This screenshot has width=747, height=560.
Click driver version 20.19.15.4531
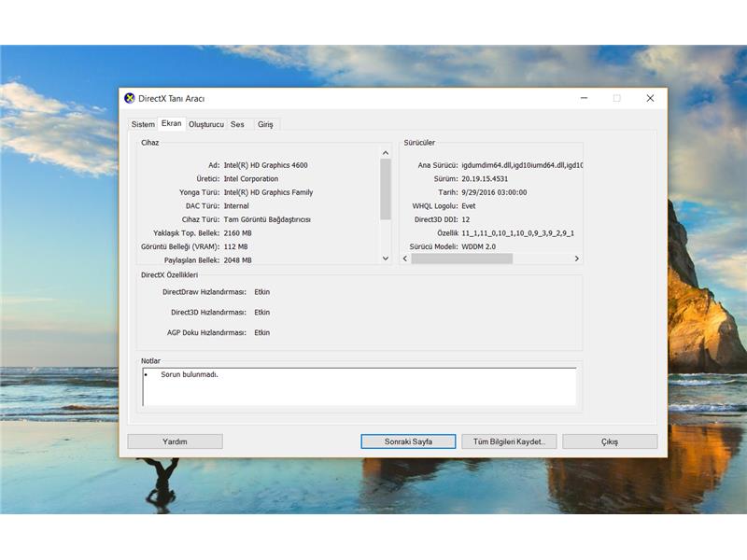(x=485, y=178)
